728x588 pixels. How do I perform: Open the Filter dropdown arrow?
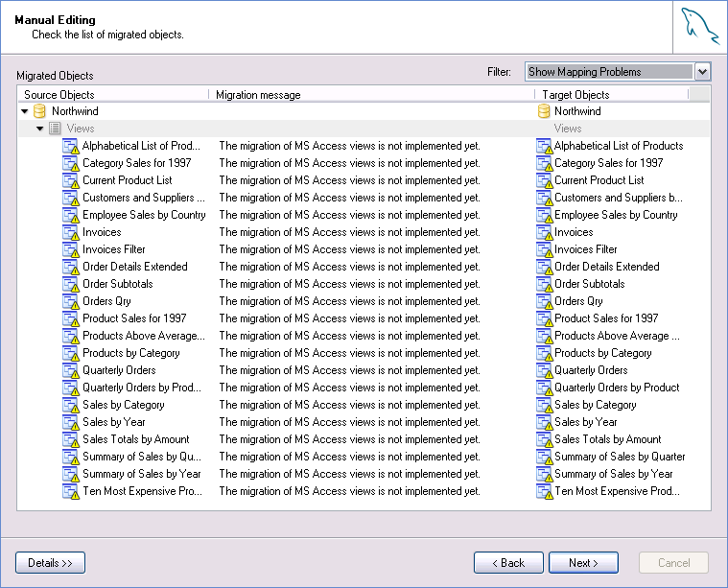pos(702,72)
